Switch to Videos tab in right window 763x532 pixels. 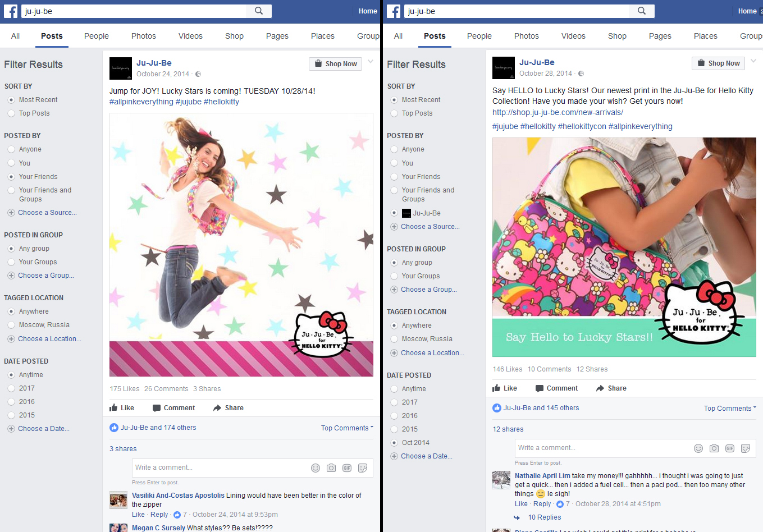573,36
